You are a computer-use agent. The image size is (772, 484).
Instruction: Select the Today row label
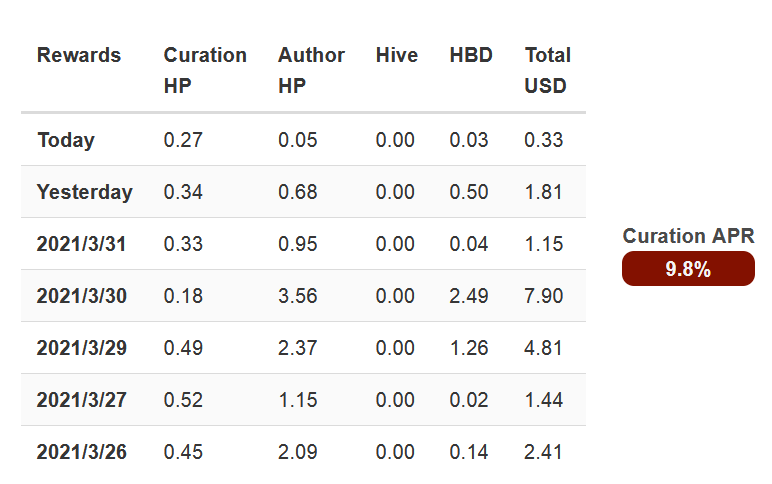point(66,140)
